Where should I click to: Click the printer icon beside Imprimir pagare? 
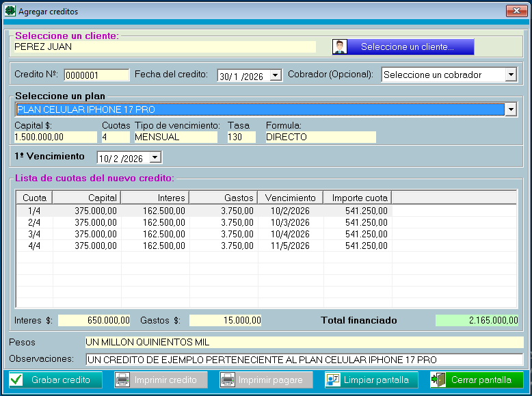click(x=228, y=380)
